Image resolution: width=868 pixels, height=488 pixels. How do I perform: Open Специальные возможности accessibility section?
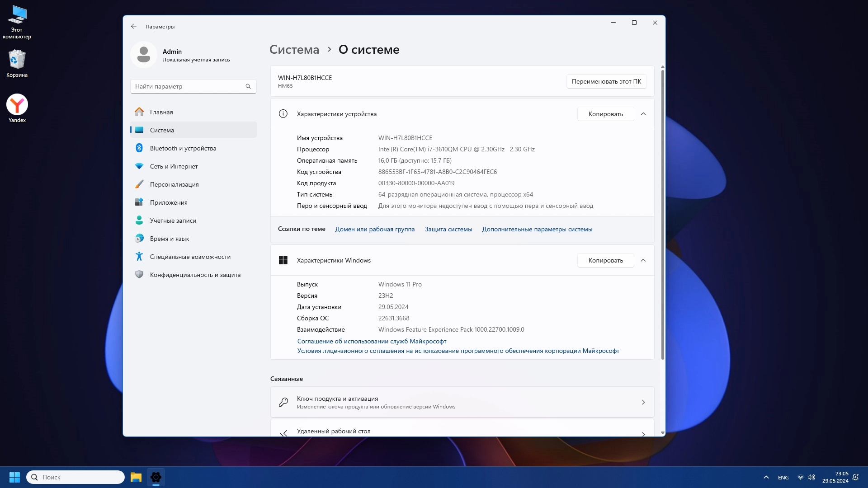190,257
